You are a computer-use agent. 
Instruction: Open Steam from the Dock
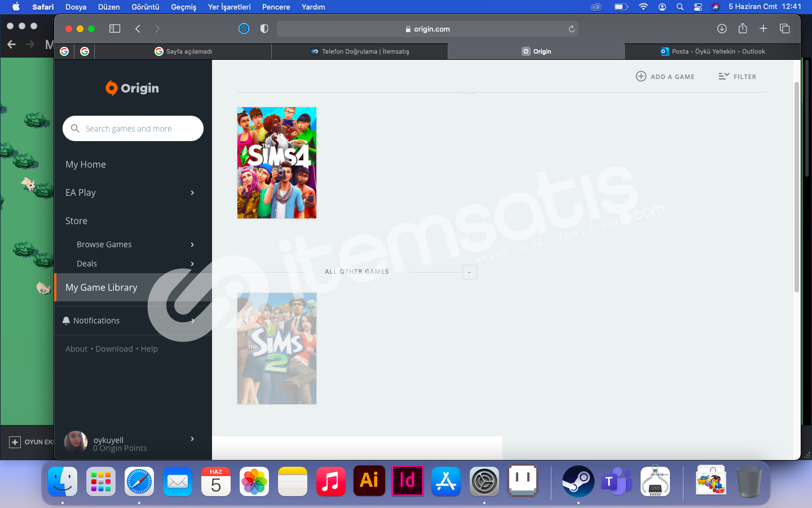(578, 481)
